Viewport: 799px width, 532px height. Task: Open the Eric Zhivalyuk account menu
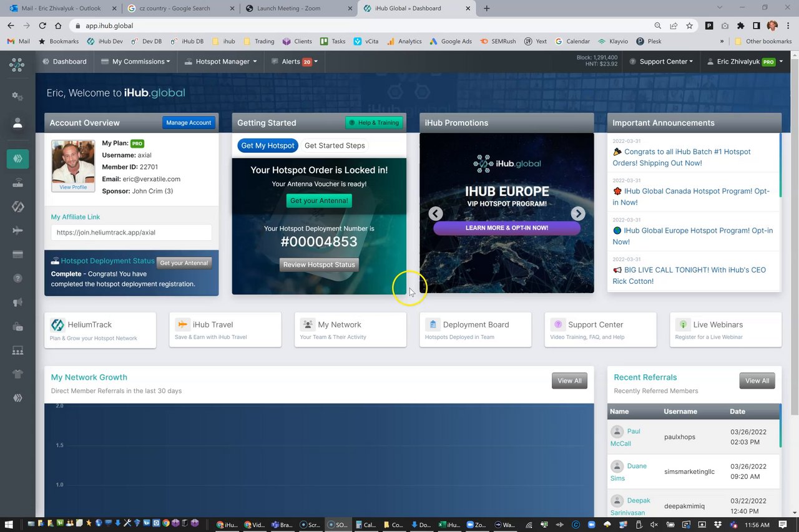[745, 62]
